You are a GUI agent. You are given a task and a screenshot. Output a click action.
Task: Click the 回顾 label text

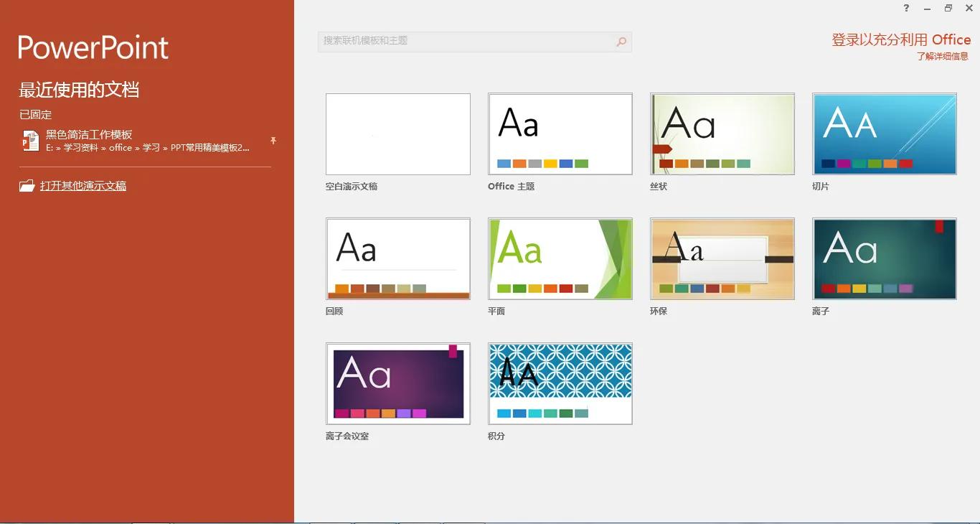334,312
